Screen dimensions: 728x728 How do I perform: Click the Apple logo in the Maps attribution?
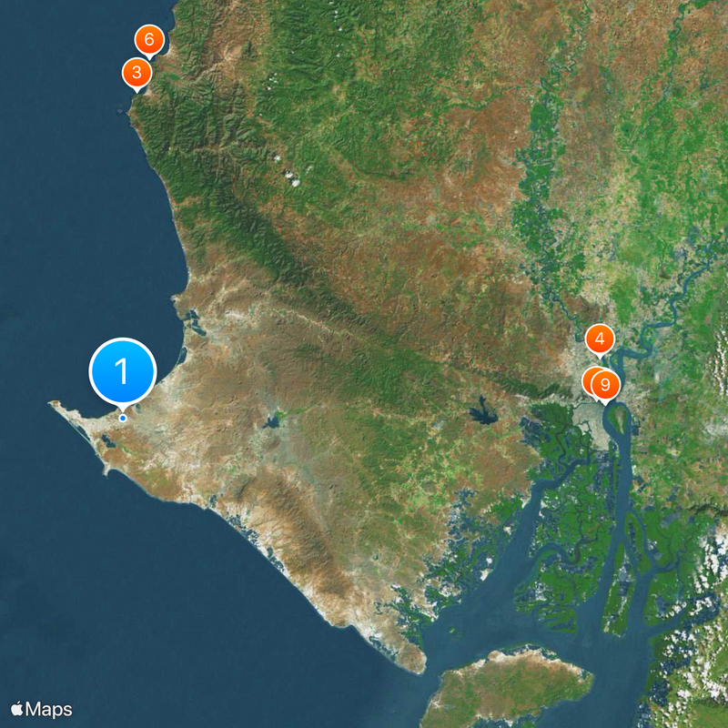coord(17,709)
